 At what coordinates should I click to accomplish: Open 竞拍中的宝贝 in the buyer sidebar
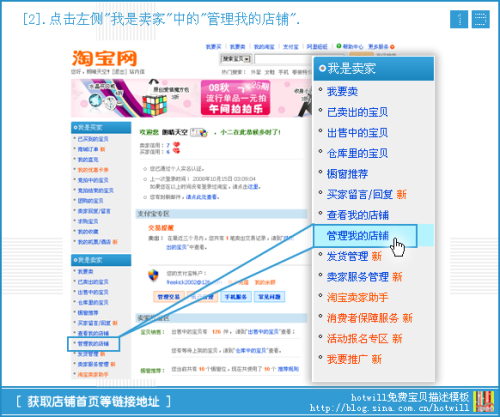[93, 180]
